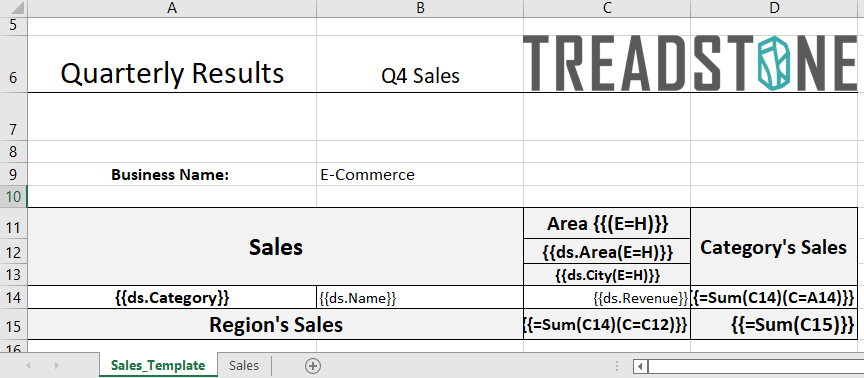Select the {{=Sum(C15)}} cell
The height and width of the screenshot is (378, 864).
click(775, 325)
